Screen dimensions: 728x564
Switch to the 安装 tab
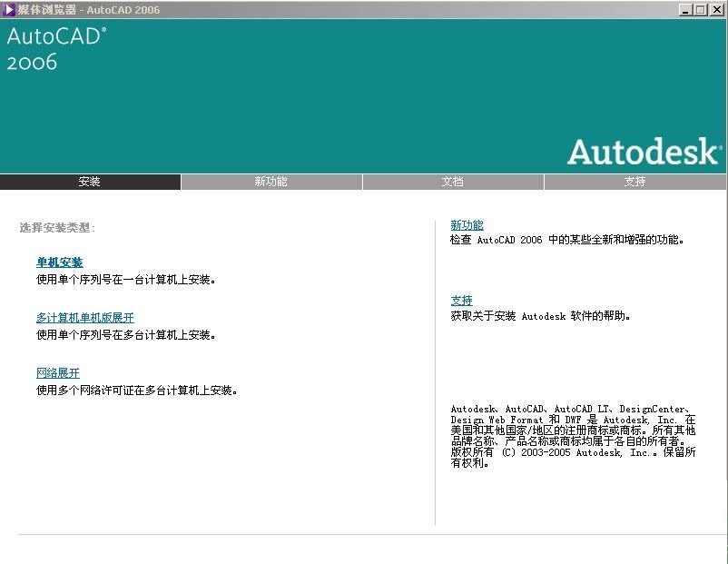[x=90, y=182]
